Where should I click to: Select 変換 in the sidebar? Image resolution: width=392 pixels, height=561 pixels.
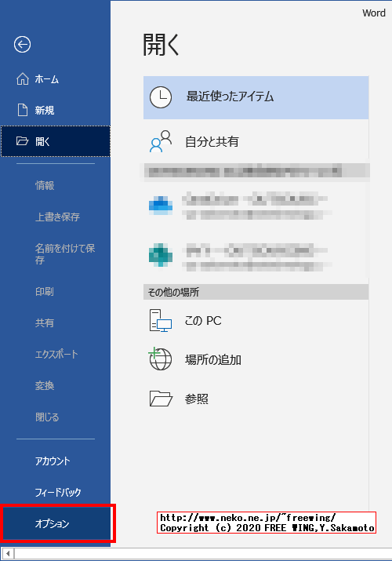55,385
